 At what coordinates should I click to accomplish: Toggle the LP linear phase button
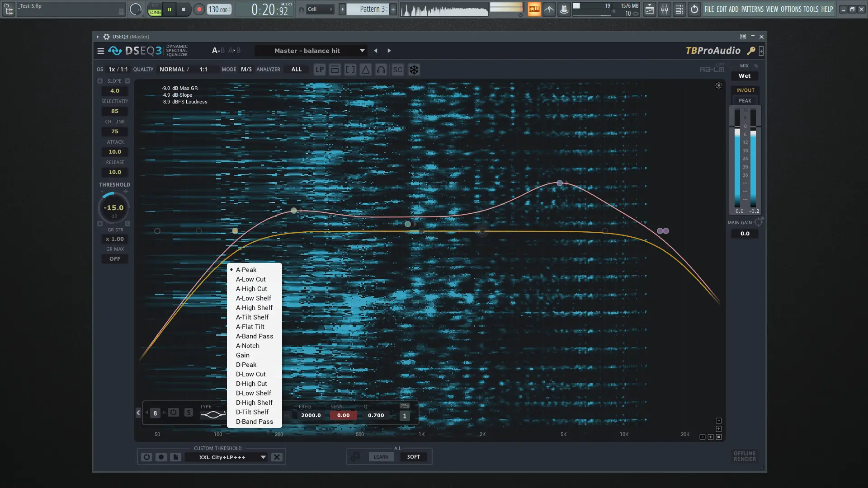[x=320, y=70]
